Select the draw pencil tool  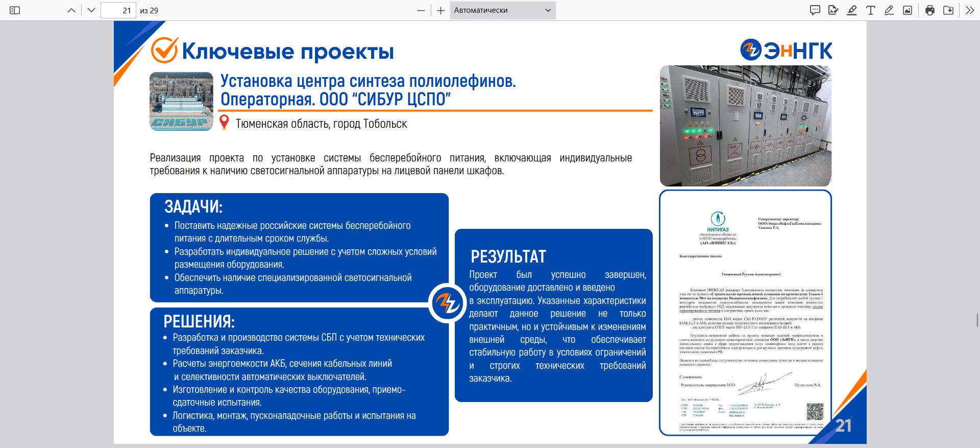889,10
